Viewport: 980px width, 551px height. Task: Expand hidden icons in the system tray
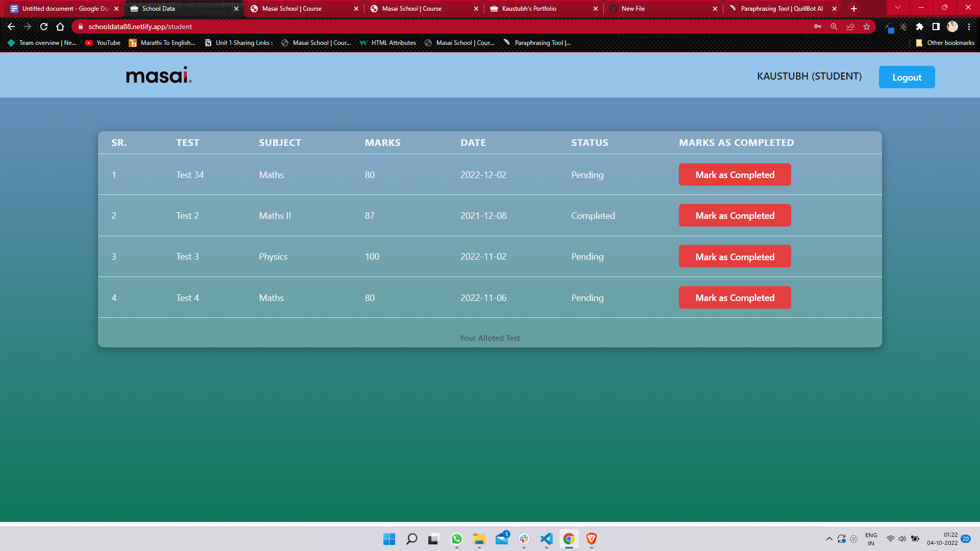[x=829, y=539]
